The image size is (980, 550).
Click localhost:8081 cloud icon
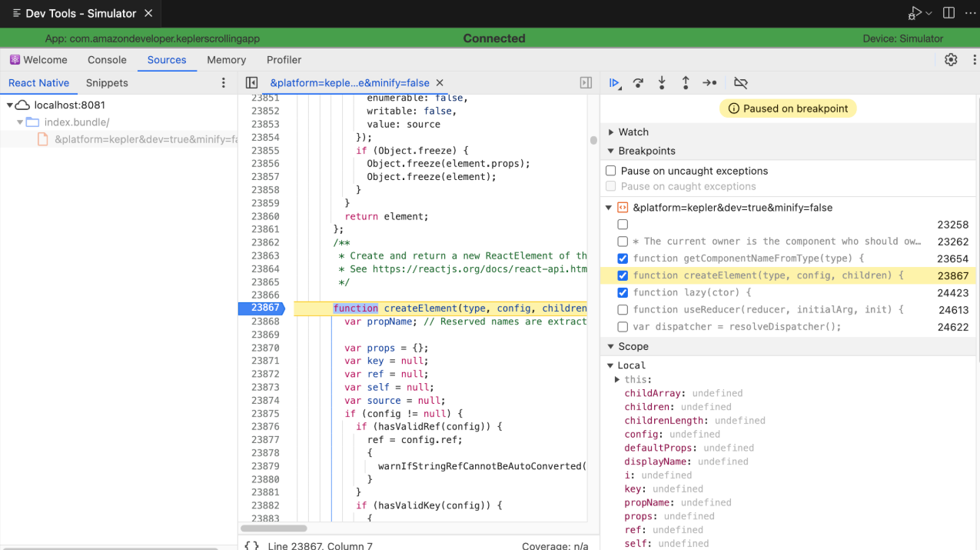(23, 105)
